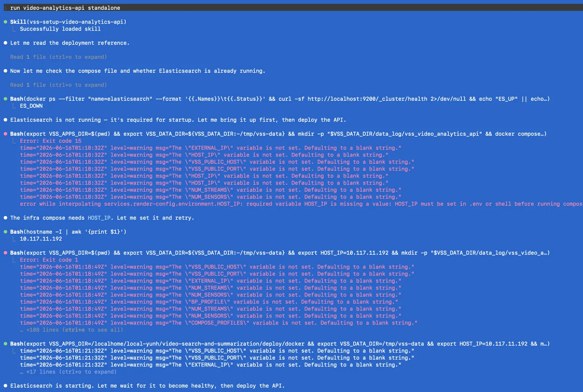Click green status dot beside Skill line
583x392 pixels.
coord(5,22)
